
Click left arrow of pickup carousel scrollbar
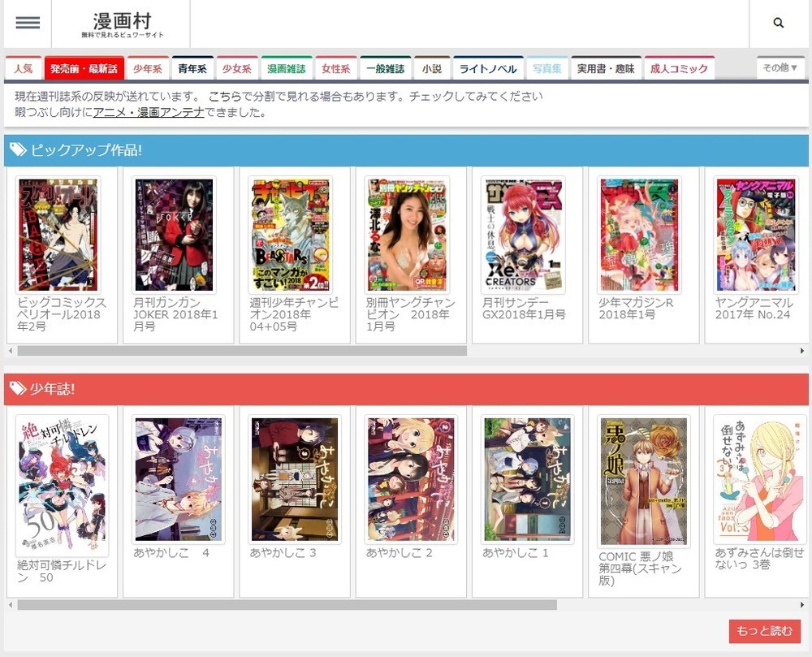(11, 351)
